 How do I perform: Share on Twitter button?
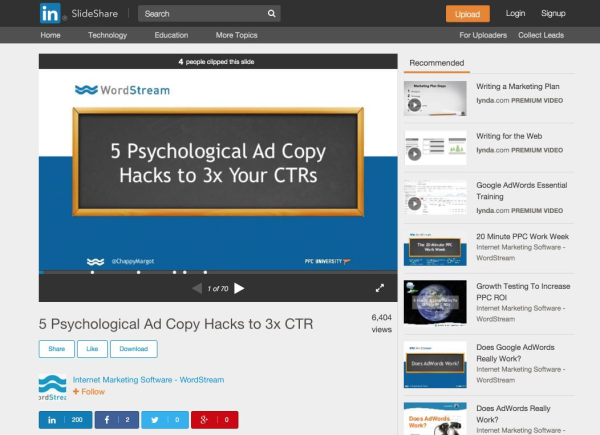[165, 420]
